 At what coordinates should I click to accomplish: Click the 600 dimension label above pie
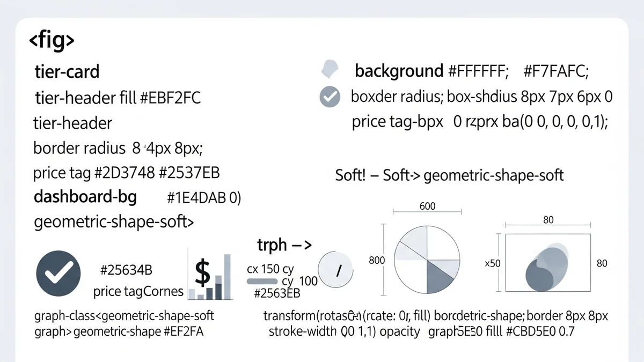tap(427, 206)
